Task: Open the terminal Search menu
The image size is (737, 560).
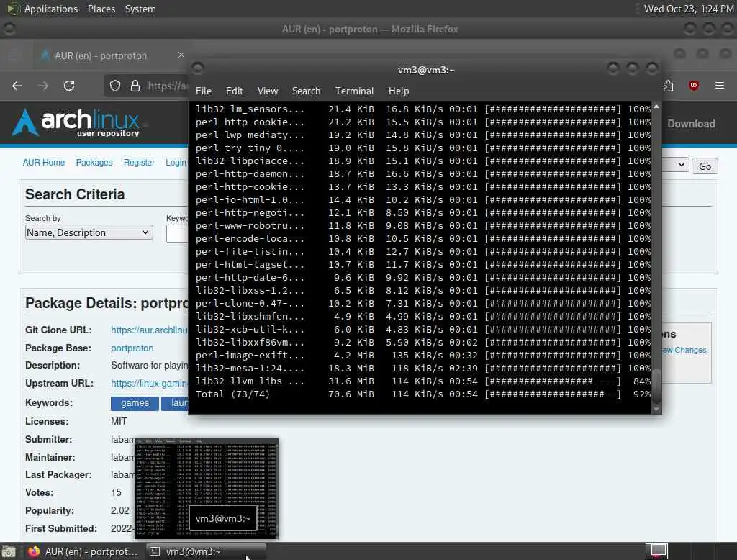Action: [306, 91]
